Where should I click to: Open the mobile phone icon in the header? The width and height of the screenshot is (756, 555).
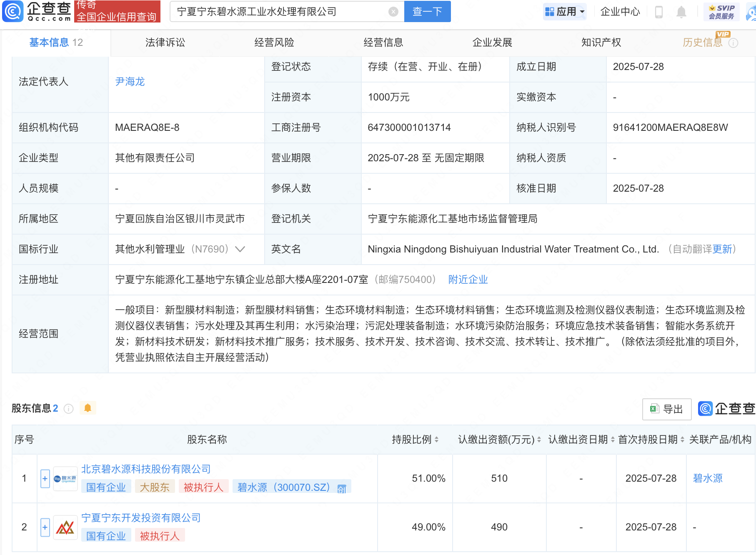click(659, 12)
